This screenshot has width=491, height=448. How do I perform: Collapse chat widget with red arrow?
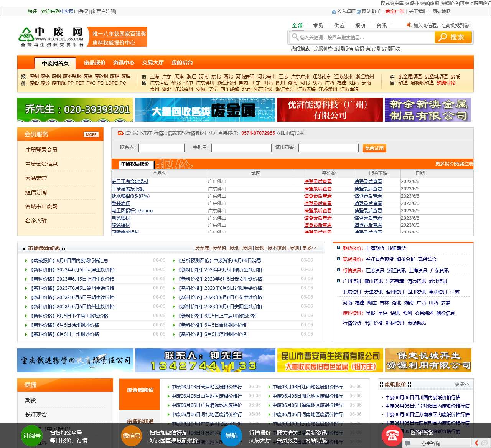pyautogui.click(x=476, y=443)
